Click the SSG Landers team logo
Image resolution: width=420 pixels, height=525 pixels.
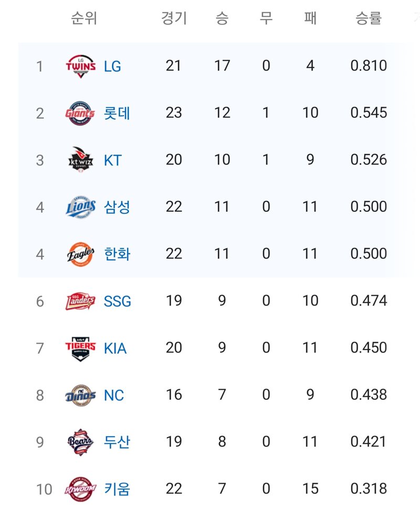tap(80, 301)
